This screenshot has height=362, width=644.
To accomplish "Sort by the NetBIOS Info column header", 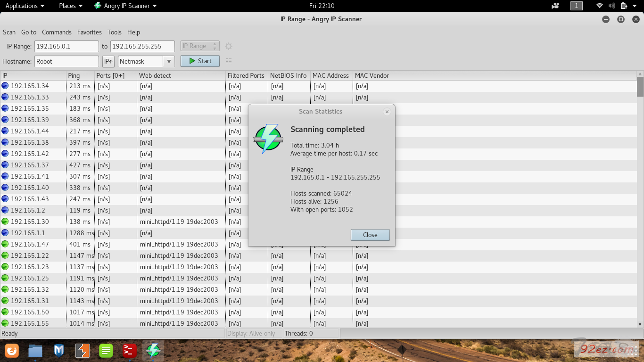I will point(289,75).
